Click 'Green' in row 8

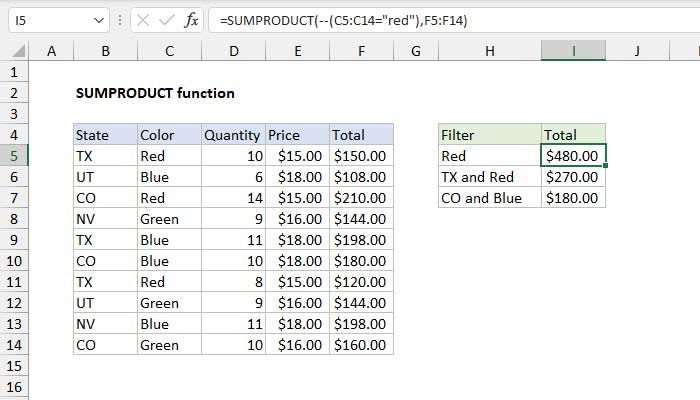coord(169,219)
